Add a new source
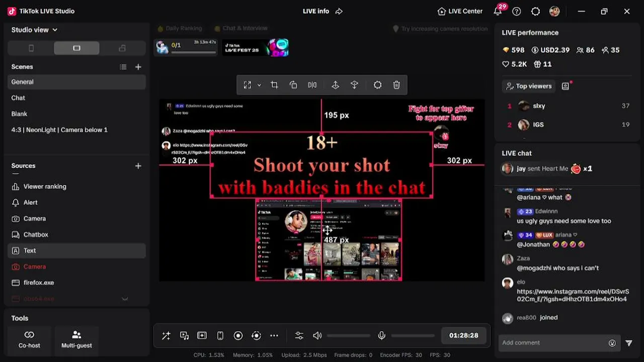Screen dimensions: 644x362 point(138,166)
